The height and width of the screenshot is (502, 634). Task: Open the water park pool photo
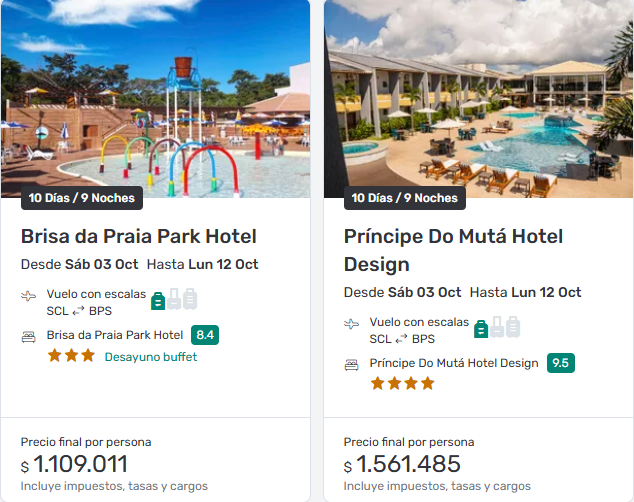point(155,100)
